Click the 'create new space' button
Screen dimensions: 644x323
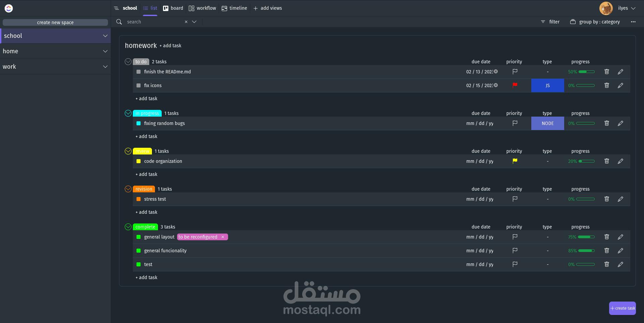[x=55, y=22]
